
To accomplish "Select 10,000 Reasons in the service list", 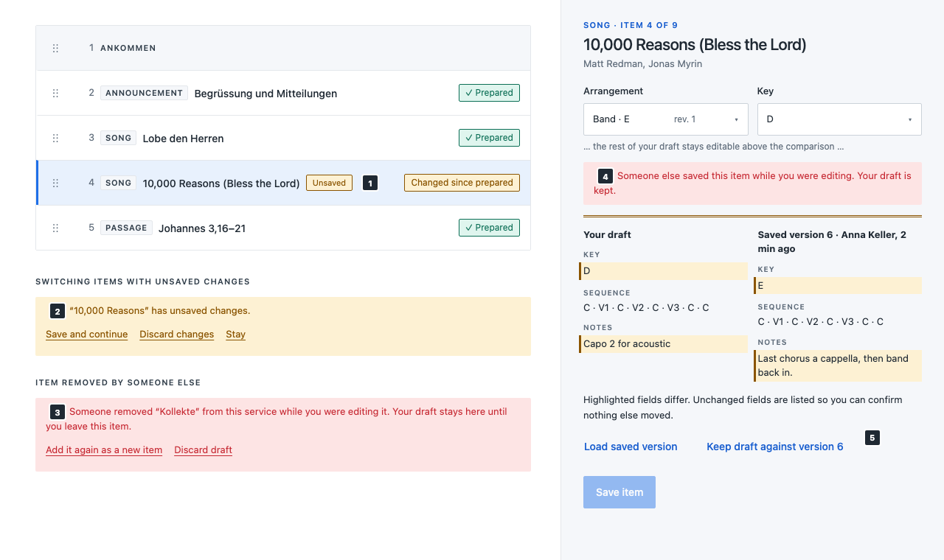I will pos(283,183).
